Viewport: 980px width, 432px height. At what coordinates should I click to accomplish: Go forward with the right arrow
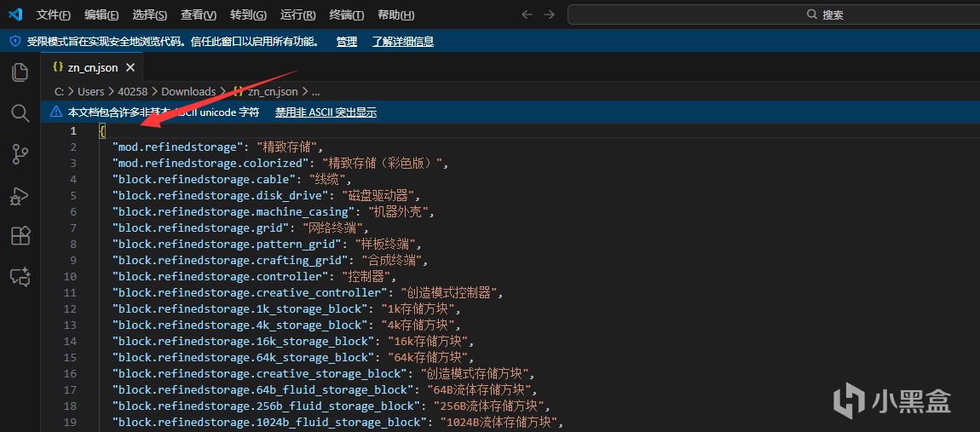pyautogui.click(x=550, y=14)
